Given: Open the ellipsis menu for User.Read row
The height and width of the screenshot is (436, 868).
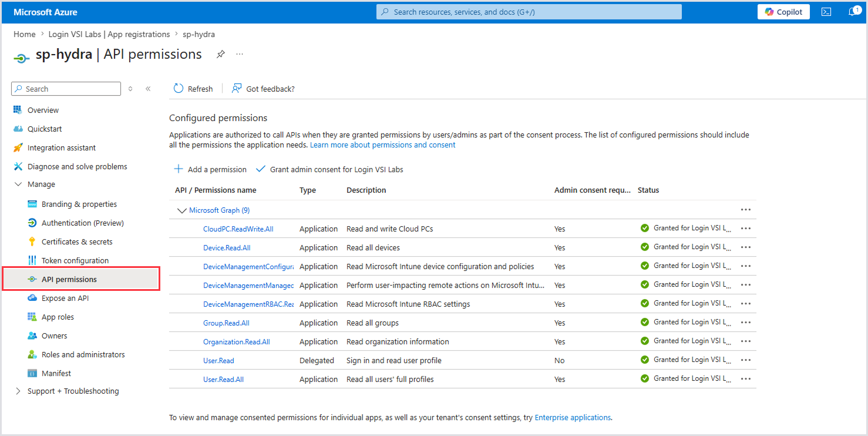Looking at the screenshot, I should click(746, 360).
